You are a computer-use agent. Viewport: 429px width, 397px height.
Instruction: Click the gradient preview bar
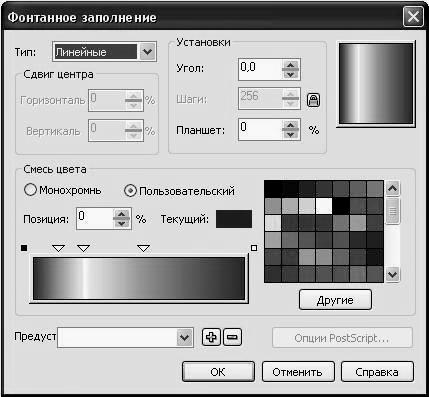coord(139,278)
